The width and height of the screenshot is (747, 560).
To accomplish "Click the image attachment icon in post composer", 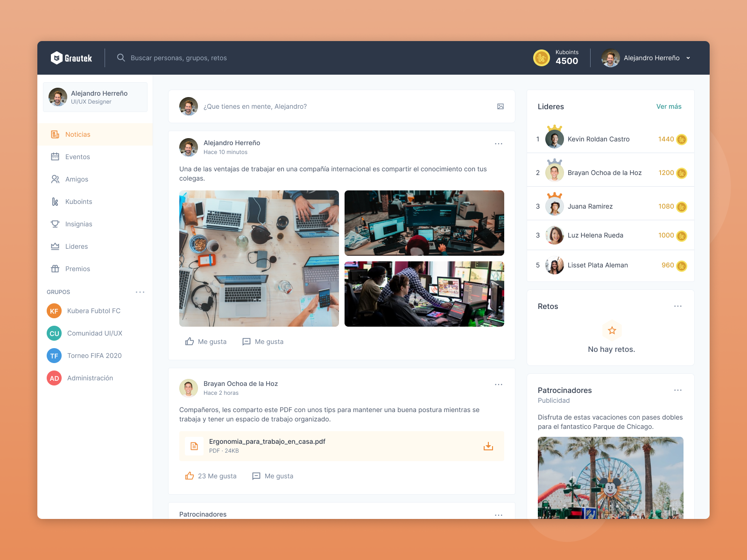I will pyautogui.click(x=500, y=106).
